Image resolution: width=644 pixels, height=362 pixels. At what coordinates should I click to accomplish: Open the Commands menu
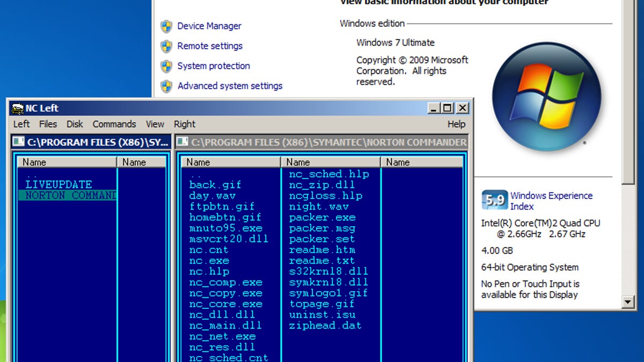click(114, 124)
